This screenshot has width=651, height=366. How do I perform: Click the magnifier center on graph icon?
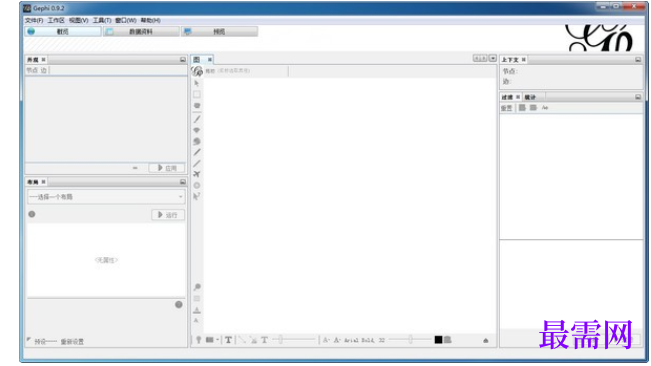coord(197,287)
